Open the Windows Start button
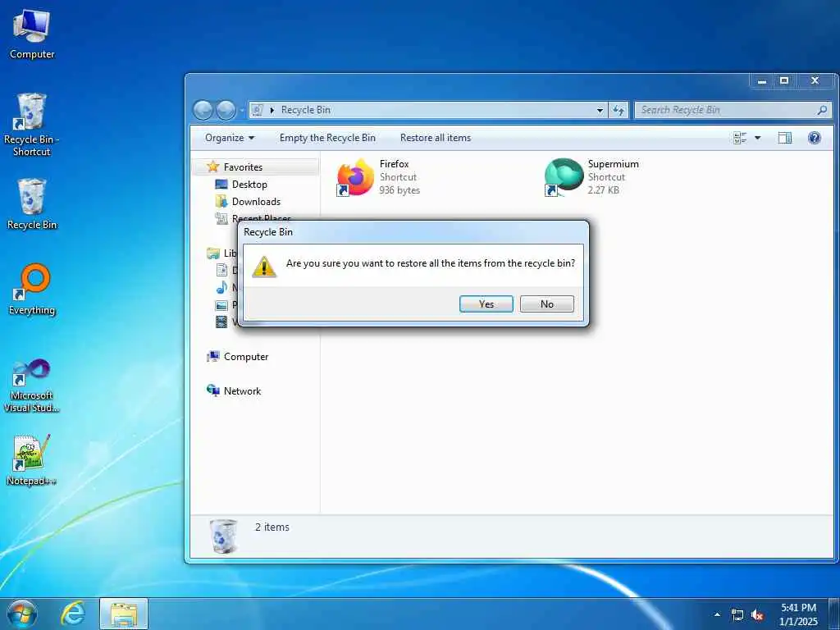 22,614
